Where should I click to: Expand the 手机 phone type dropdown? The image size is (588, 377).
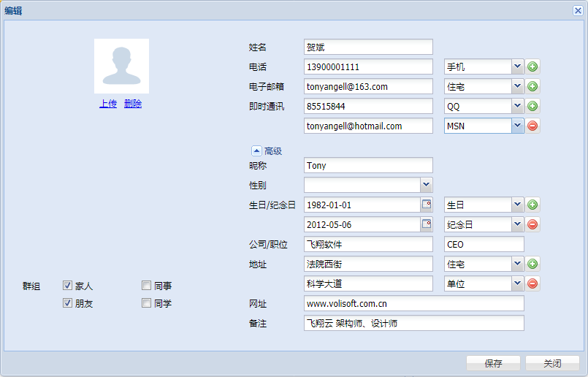pos(517,66)
